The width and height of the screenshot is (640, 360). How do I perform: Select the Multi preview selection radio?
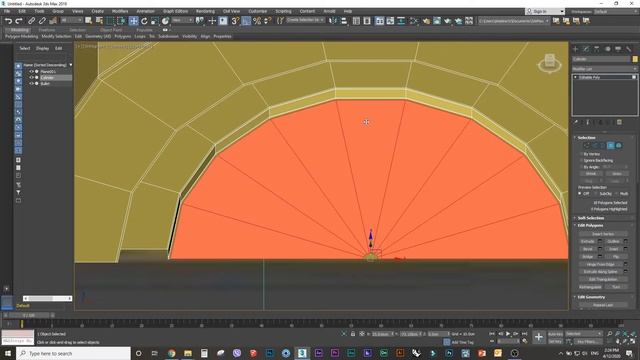pos(617,193)
